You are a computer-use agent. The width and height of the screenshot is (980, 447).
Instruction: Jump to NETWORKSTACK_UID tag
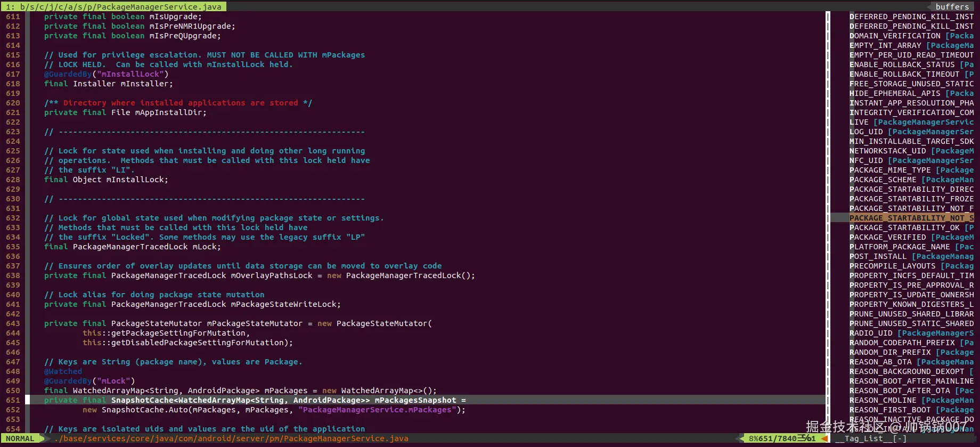tap(911, 151)
